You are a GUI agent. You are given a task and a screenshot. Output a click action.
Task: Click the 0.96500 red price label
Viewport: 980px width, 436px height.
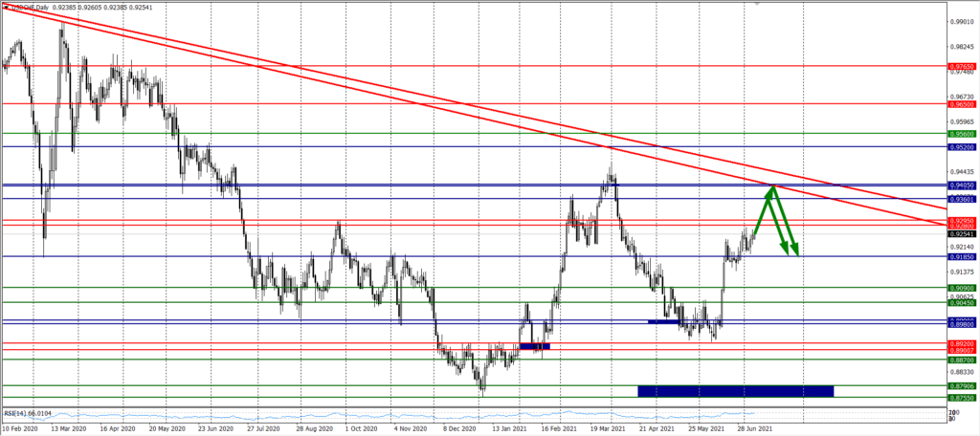coord(961,104)
